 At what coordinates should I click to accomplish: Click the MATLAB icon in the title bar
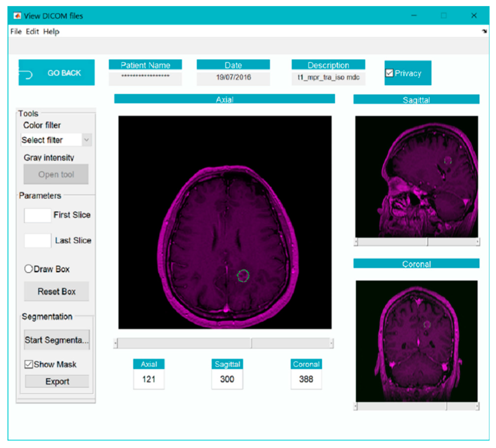pyautogui.click(x=17, y=16)
